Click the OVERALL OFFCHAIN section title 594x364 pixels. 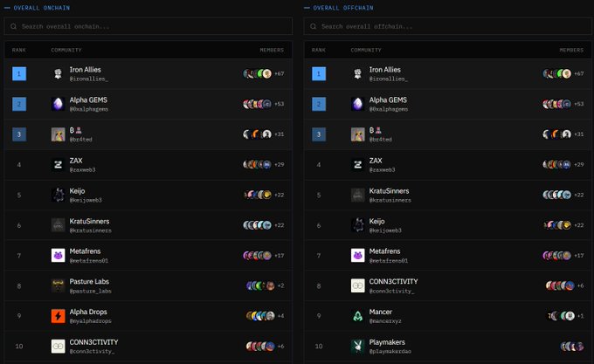(343, 8)
